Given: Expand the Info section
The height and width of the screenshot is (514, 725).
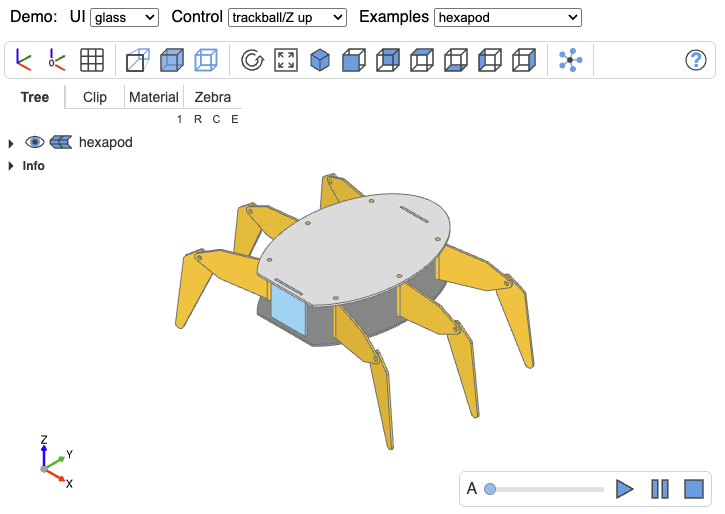Looking at the screenshot, I should click(11, 165).
